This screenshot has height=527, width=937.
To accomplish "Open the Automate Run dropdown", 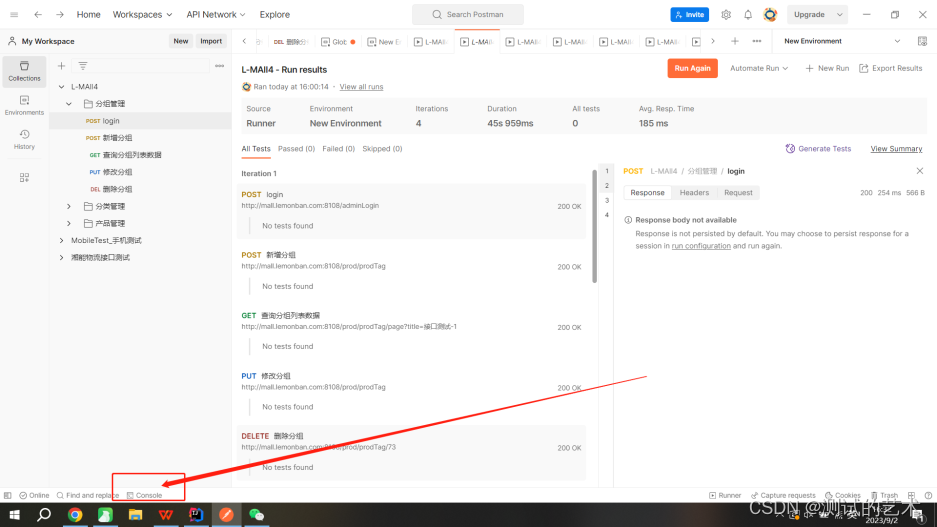I will [759, 68].
